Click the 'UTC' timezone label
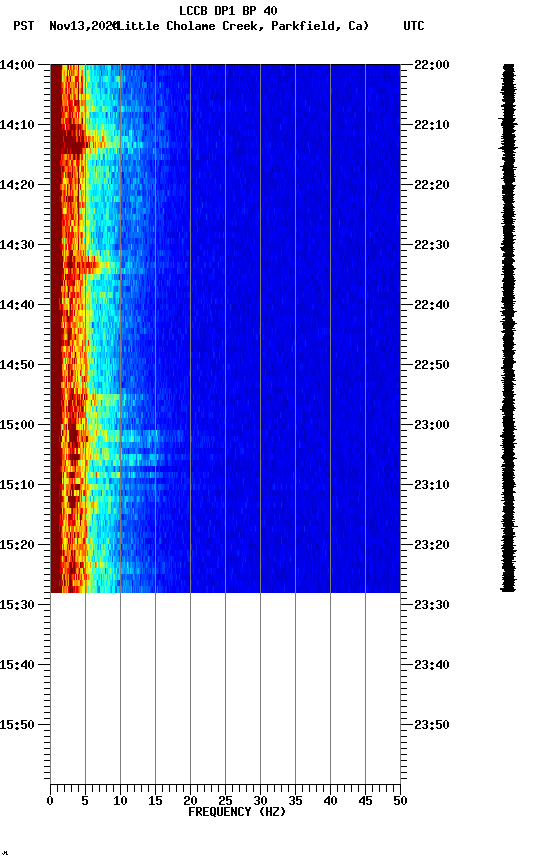The width and height of the screenshot is (552, 864). tap(414, 26)
